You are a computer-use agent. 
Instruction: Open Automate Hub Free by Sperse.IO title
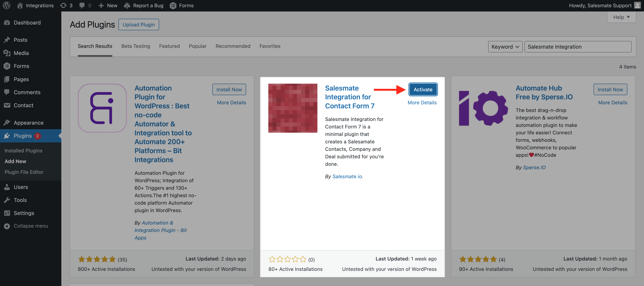[544, 92]
